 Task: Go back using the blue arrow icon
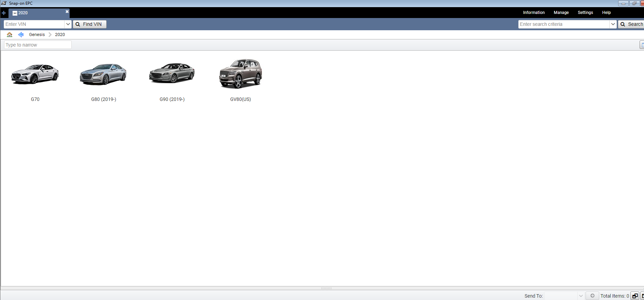(21, 35)
